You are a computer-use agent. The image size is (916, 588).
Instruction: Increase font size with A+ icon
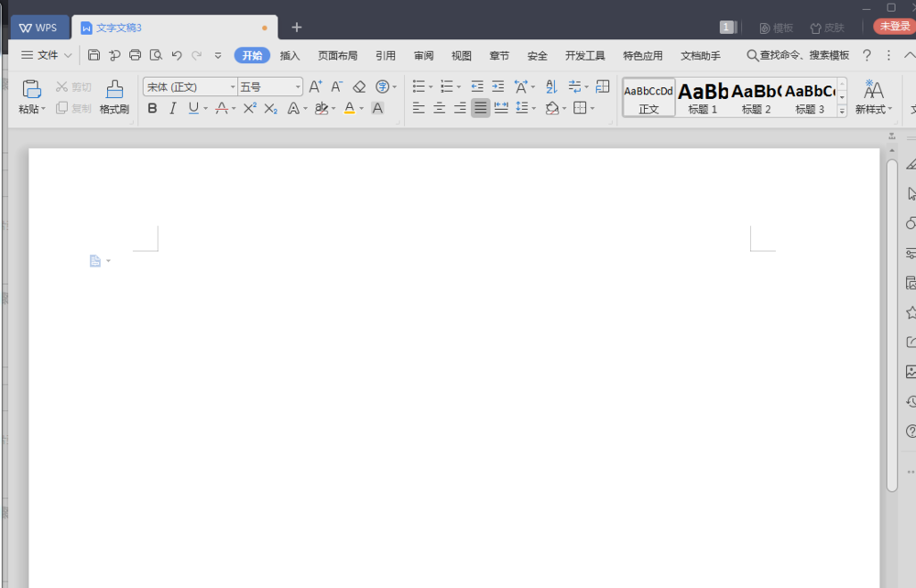tap(315, 87)
